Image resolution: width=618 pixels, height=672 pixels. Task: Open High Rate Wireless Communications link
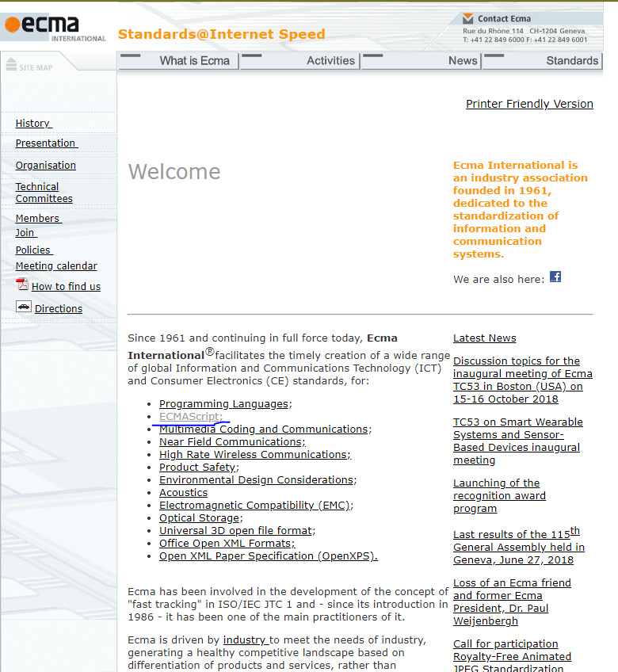pos(254,455)
